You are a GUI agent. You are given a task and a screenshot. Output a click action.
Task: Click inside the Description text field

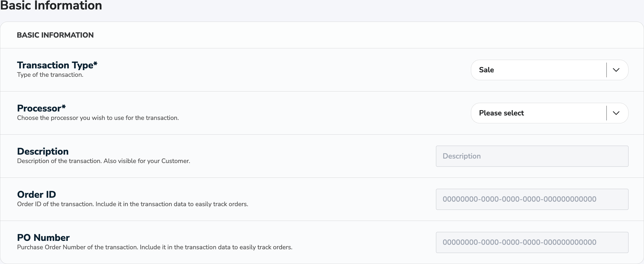532,156
